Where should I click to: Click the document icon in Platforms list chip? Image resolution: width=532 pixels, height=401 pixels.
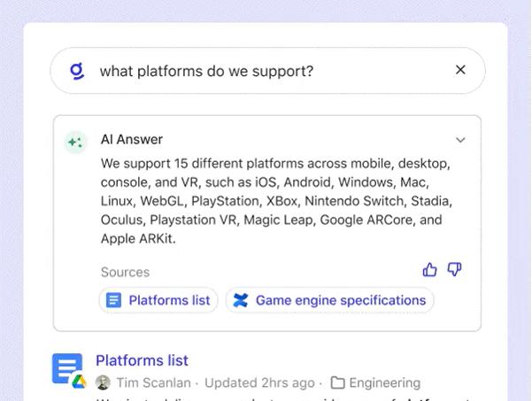tap(113, 300)
